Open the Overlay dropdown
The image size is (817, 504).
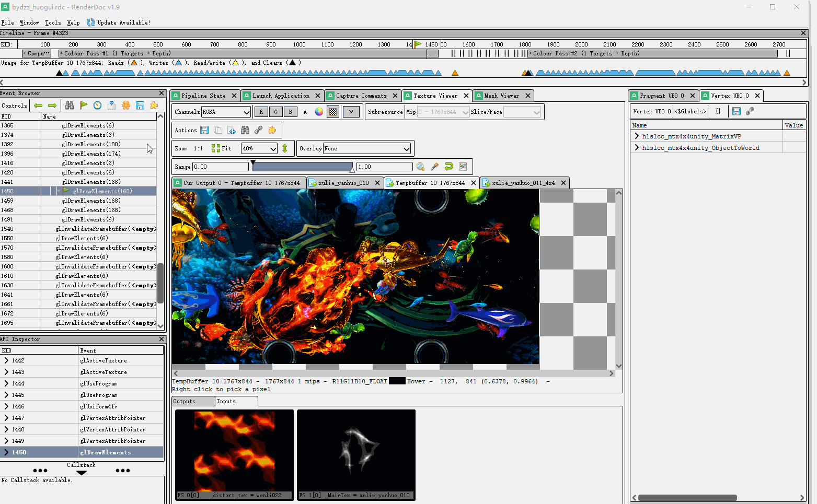[x=367, y=148]
